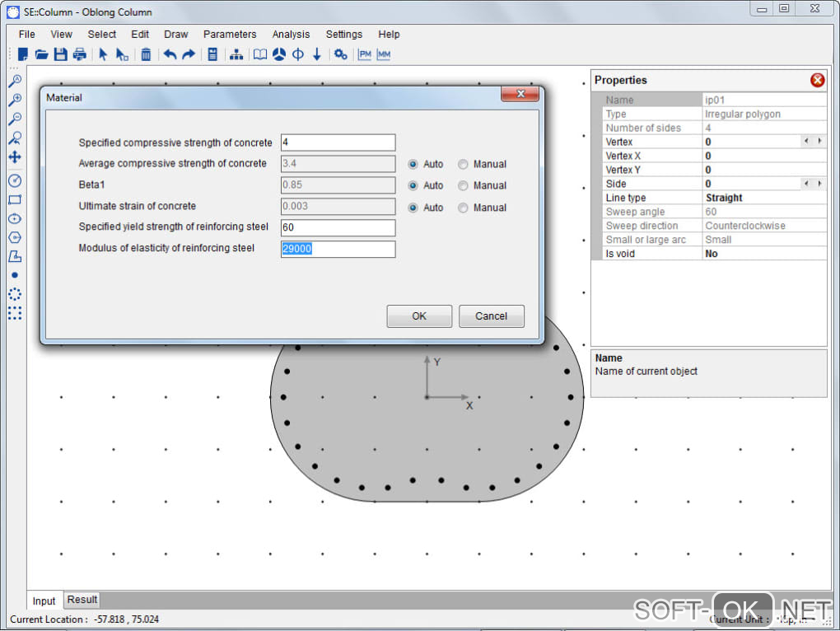Click the undo arrow icon
The height and width of the screenshot is (631, 840).
click(x=170, y=54)
